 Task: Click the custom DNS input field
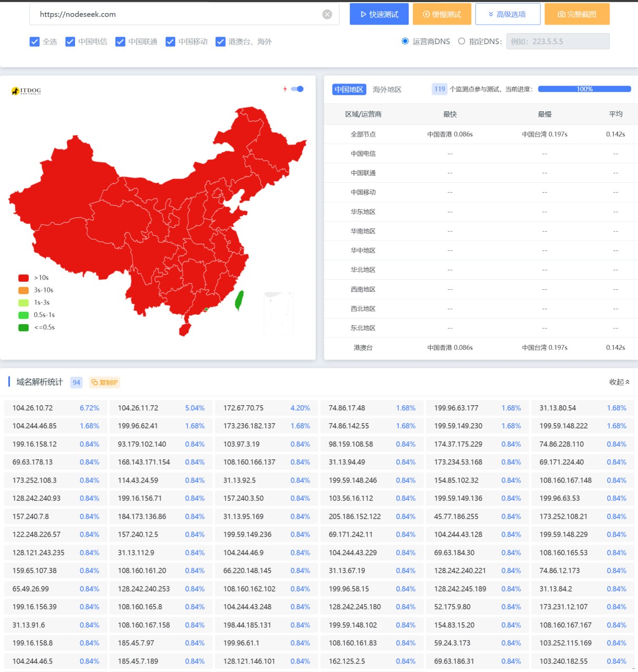tap(557, 41)
